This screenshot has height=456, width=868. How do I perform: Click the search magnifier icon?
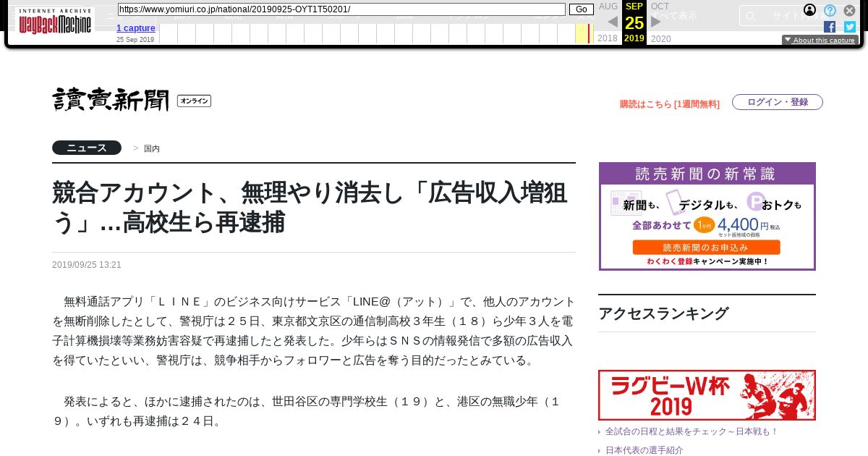tap(751, 16)
